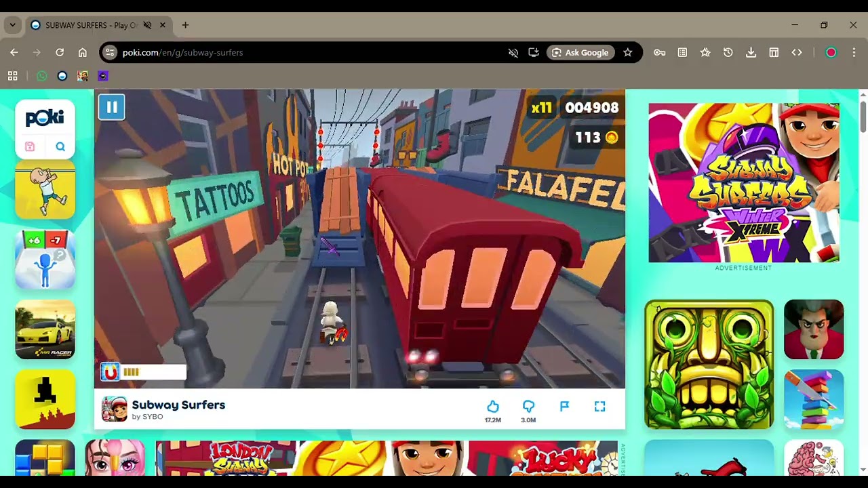
Task: Click the thumbs-up like icon
Action: tap(493, 406)
